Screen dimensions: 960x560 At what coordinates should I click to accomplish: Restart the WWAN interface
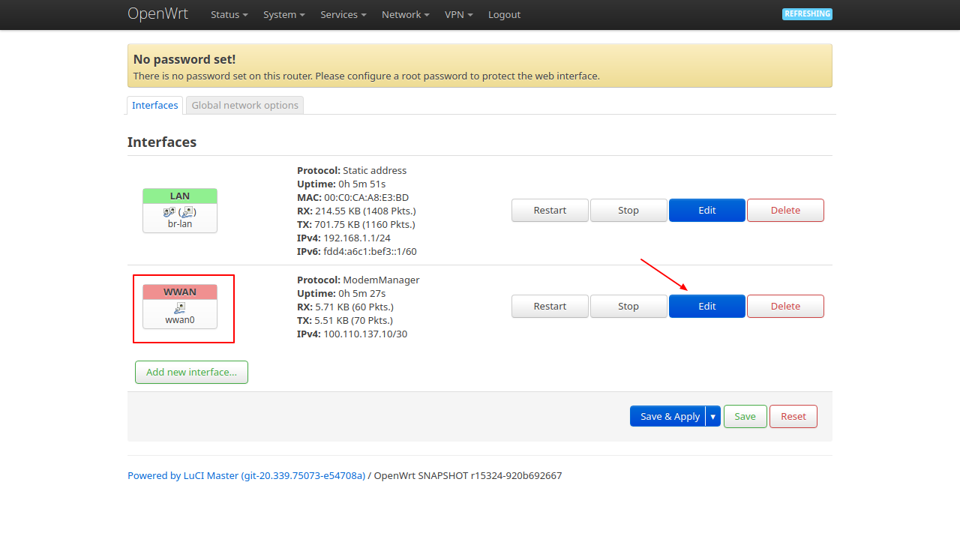pos(550,307)
